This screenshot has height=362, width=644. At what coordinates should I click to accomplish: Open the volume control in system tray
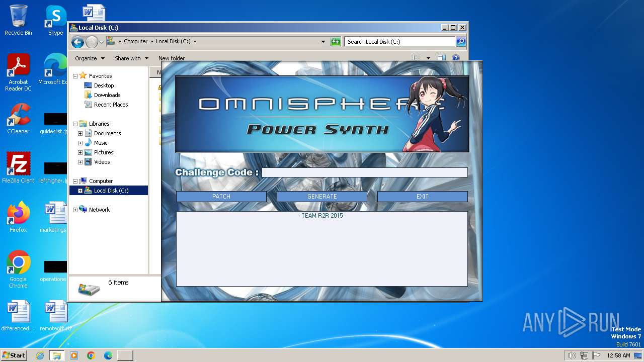point(572,355)
